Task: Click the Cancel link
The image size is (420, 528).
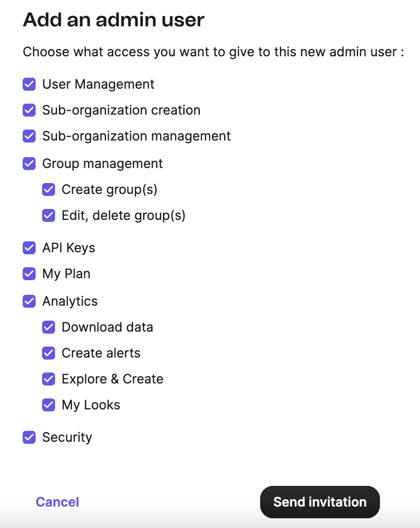Action: click(x=57, y=502)
